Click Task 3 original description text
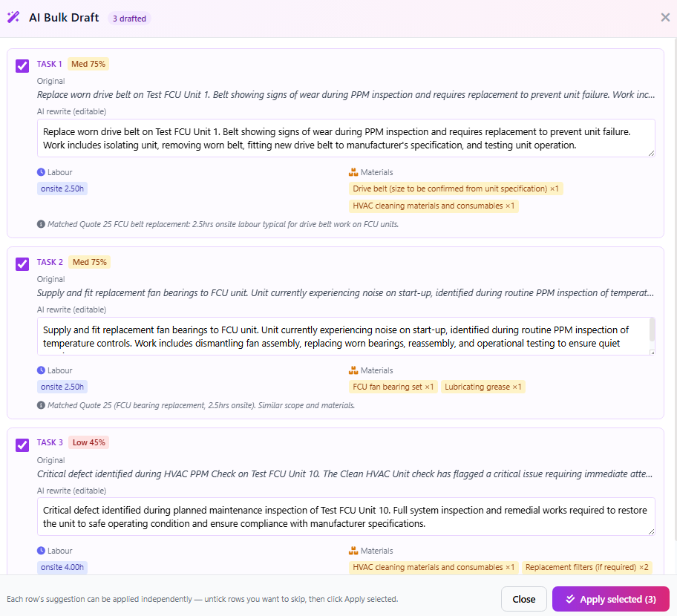 346,474
